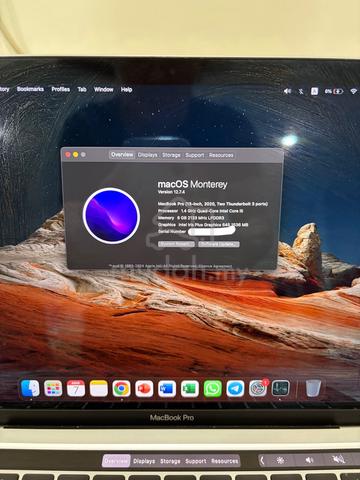
Task: Open Finder from the dock
Action: [x=30, y=388]
